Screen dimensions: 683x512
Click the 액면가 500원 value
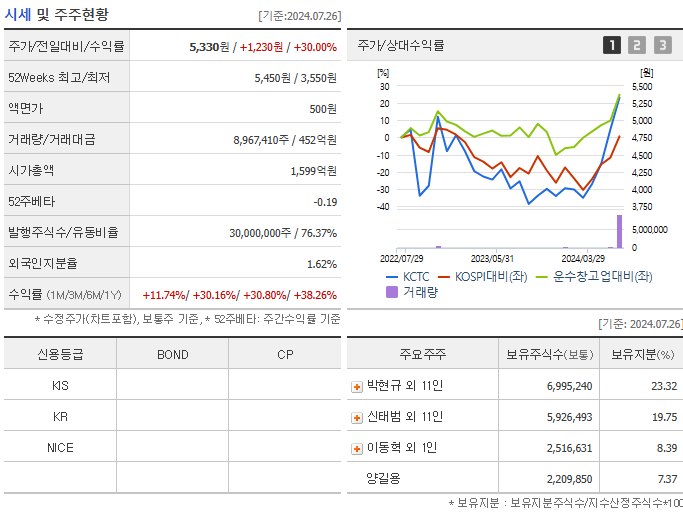(323, 109)
